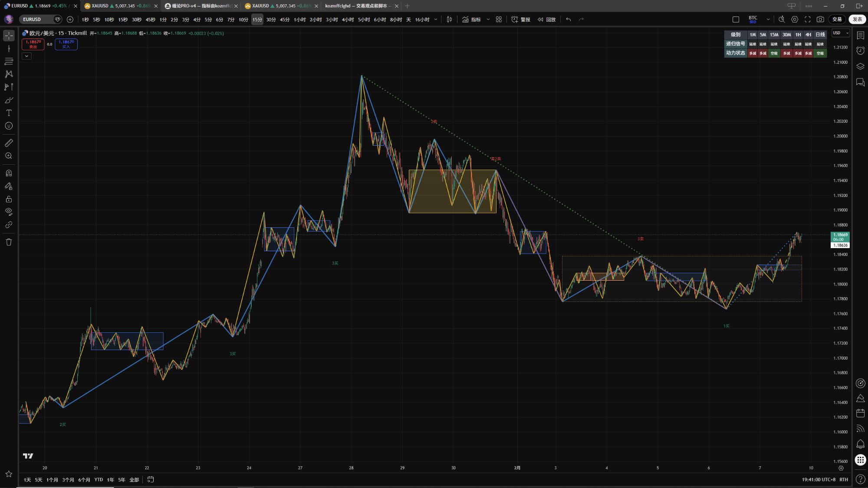Screen dimensions: 868x488
Task: Toggle hide all drawings eye icon
Action: (9, 212)
